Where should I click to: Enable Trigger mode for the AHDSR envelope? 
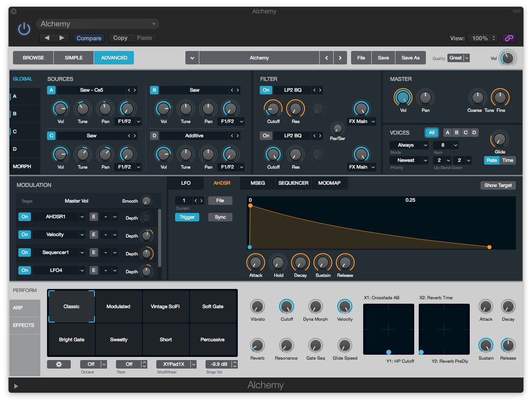[187, 217]
